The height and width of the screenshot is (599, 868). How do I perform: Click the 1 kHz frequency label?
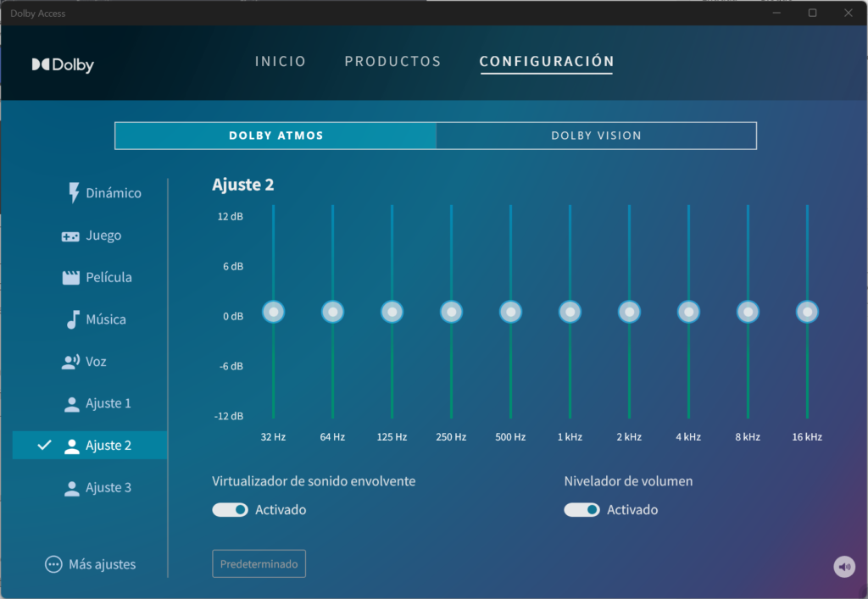(570, 437)
